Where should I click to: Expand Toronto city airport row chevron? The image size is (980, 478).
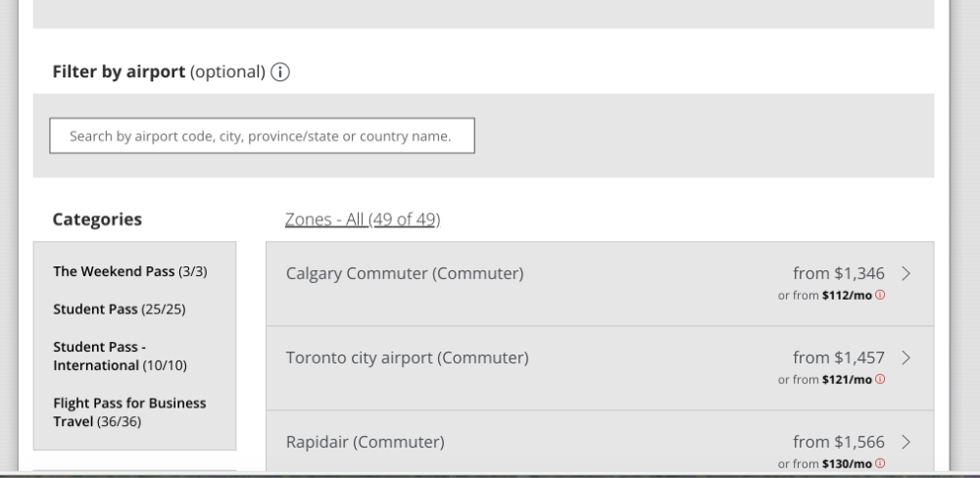(906, 358)
